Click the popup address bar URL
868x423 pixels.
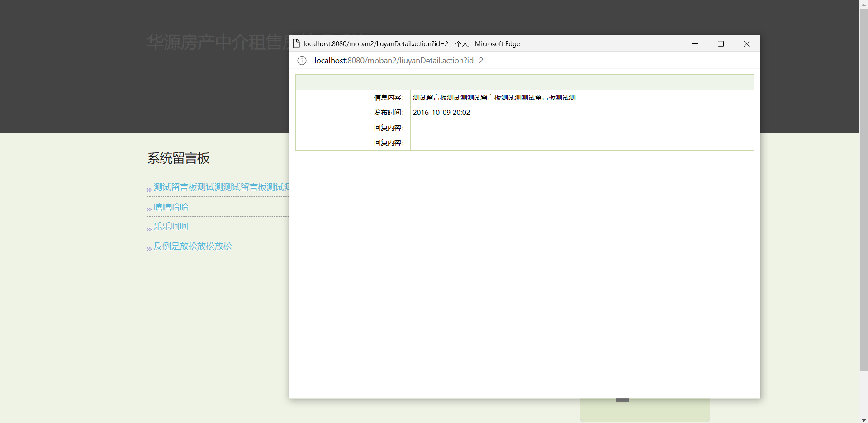click(398, 61)
